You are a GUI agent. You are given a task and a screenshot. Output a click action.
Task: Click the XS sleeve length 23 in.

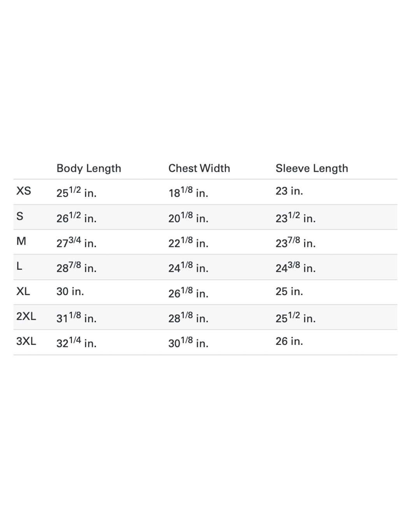[x=289, y=191]
